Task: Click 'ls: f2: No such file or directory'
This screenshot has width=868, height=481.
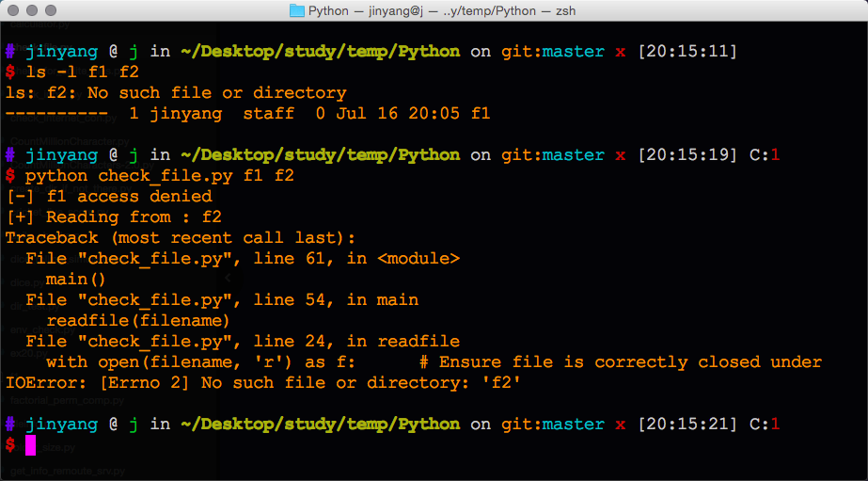Action: (x=176, y=92)
